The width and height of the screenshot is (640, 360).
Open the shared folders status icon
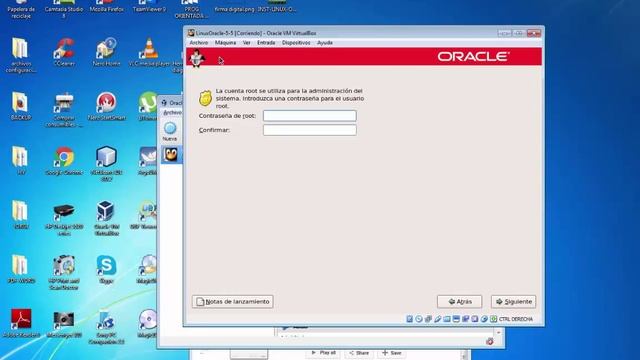[x=447, y=319]
